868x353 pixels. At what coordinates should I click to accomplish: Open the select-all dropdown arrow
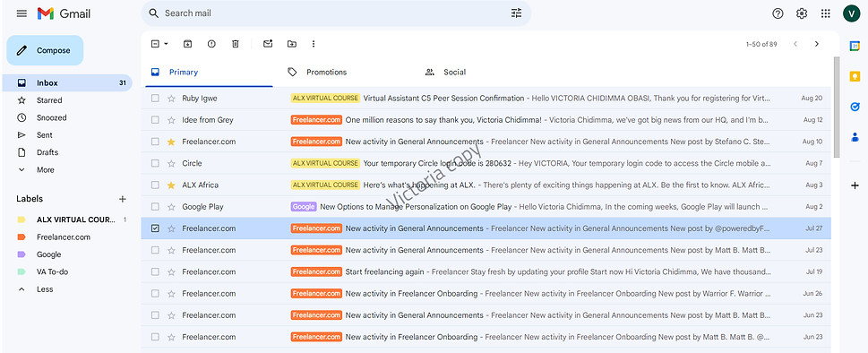point(166,44)
